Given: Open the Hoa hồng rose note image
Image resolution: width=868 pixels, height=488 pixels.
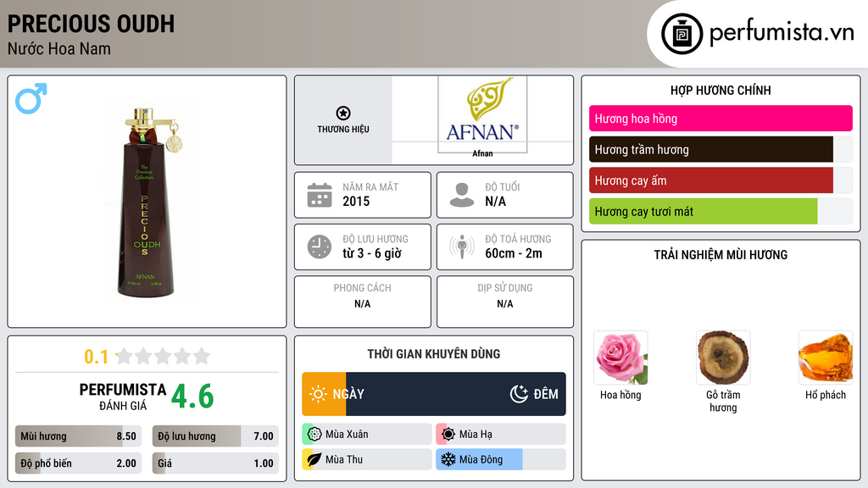Looking at the screenshot, I should 620,358.
